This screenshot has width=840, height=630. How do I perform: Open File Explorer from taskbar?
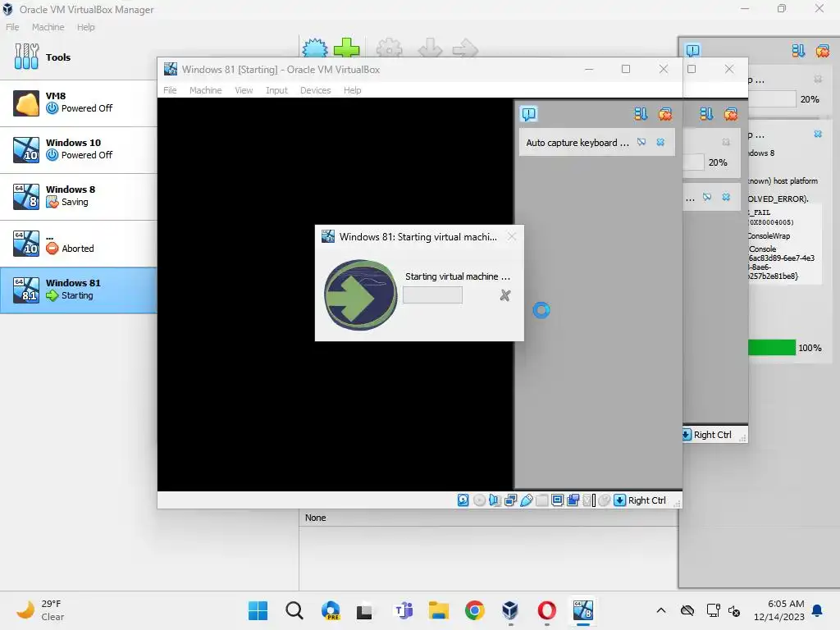pos(438,610)
